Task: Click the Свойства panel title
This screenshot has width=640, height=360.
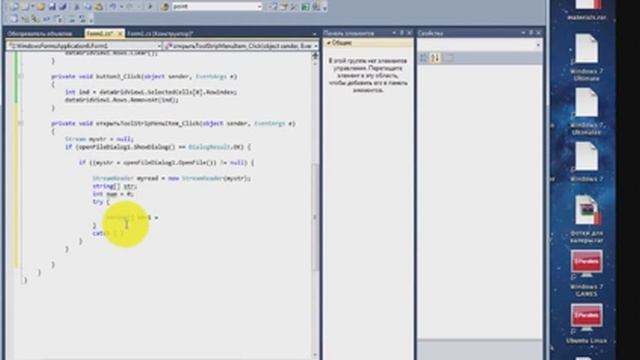Action: (x=430, y=33)
